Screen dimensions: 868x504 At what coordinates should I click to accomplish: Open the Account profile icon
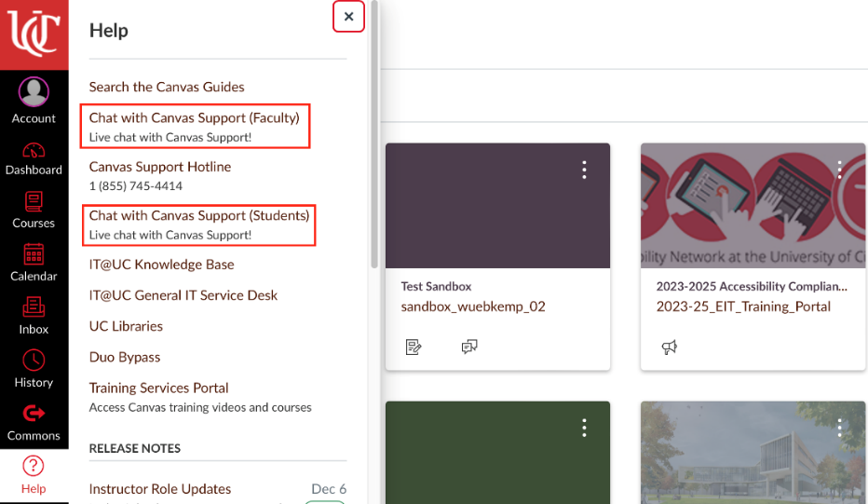[34, 93]
